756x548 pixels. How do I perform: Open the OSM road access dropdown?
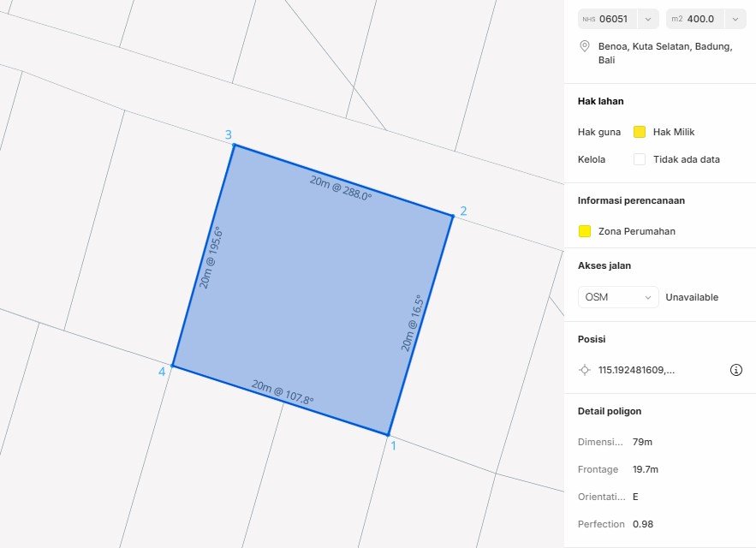tap(618, 297)
